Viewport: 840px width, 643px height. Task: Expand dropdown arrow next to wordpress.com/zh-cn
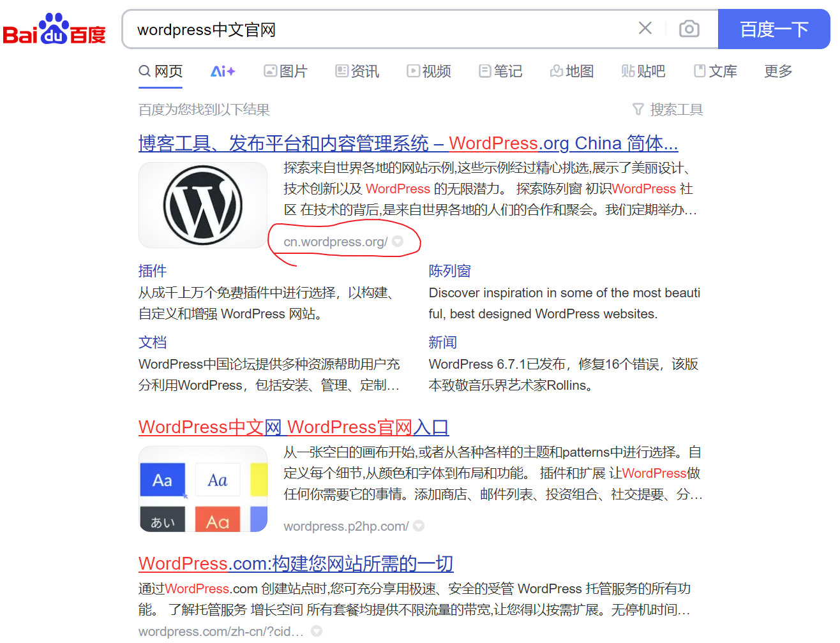pos(317,631)
